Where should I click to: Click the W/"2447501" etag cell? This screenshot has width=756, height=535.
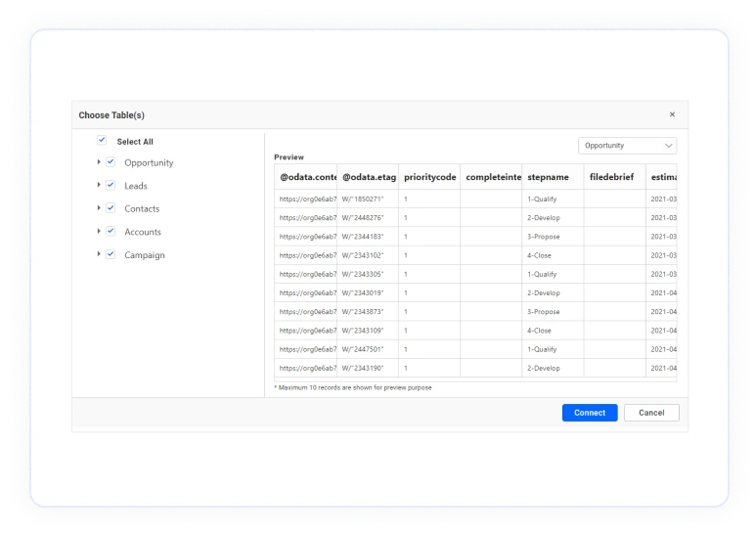click(368, 349)
